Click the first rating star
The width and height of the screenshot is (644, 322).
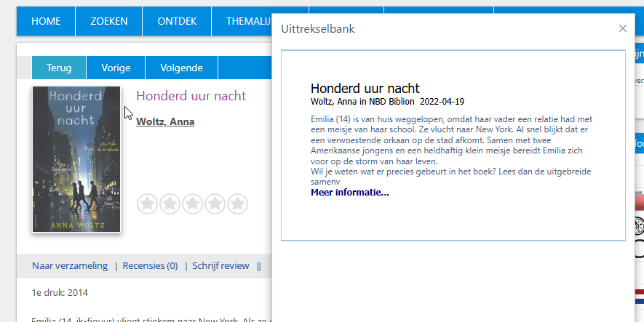click(148, 204)
